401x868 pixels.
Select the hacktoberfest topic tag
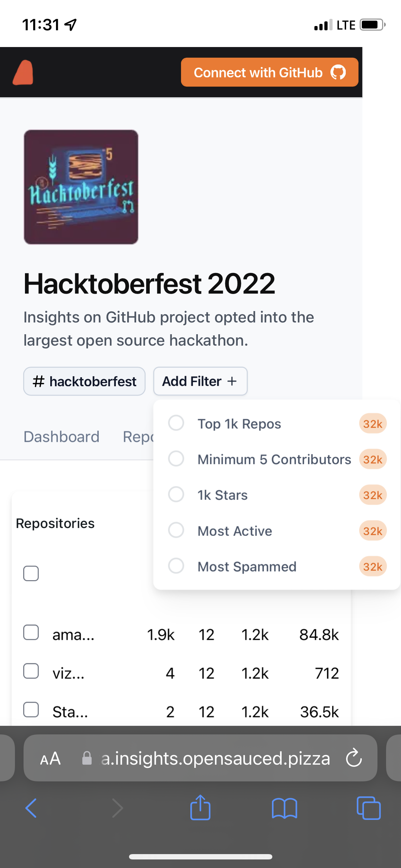click(x=84, y=381)
